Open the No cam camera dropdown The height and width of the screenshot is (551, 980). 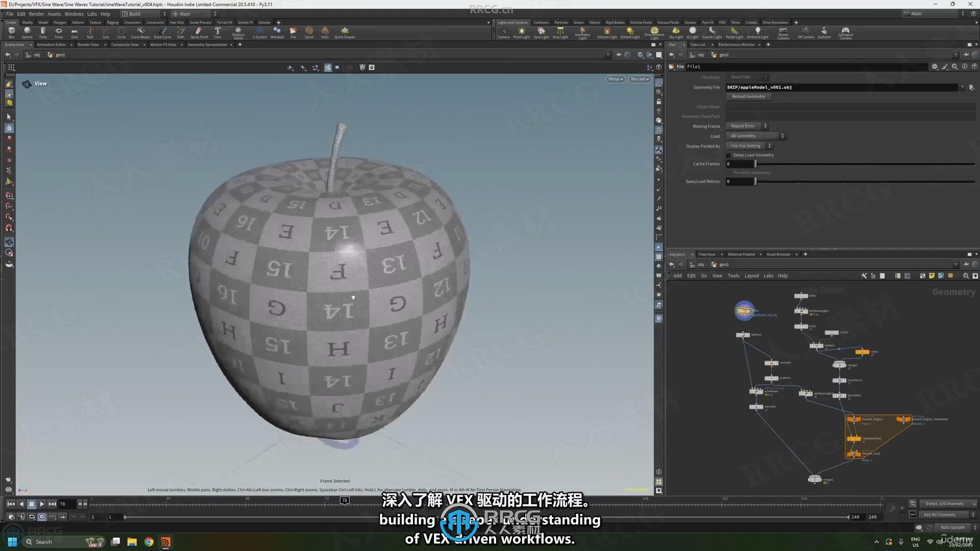pos(640,79)
